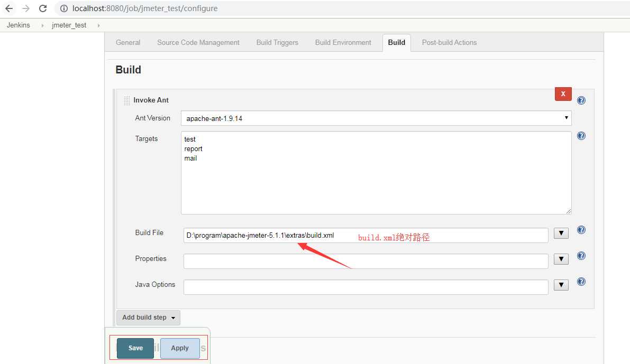Go to the Build Triggers tab
Image resolution: width=630 pixels, height=364 pixels.
[x=277, y=43]
